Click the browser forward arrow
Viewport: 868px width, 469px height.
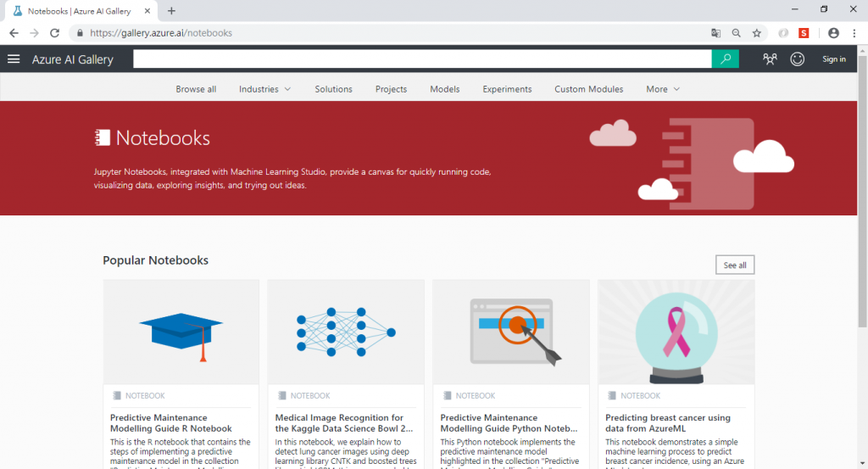tap(34, 33)
